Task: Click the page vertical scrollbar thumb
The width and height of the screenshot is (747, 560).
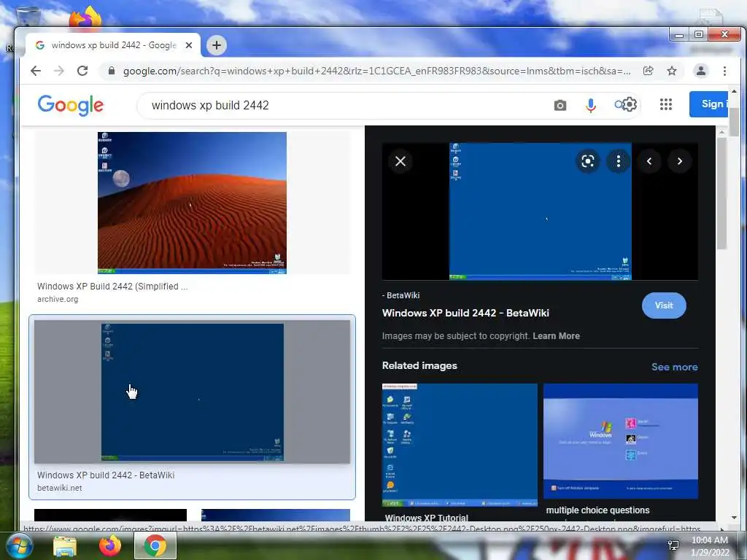Action: [x=734, y=122]
